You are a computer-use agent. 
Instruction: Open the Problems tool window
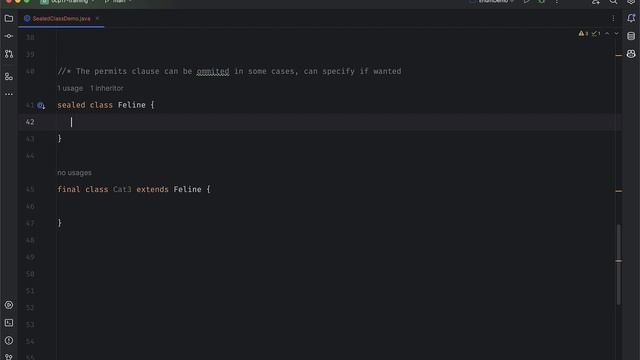click(9, 340)
